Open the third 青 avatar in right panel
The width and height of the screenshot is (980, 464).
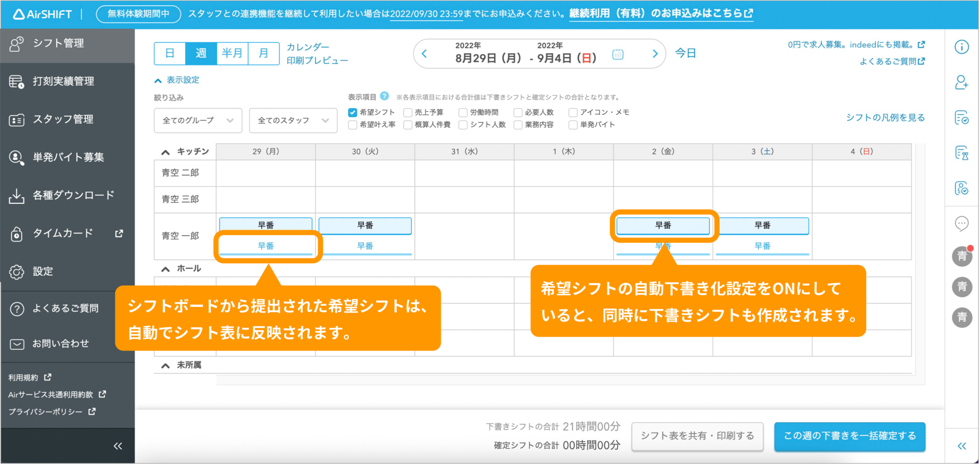(962, 317)
